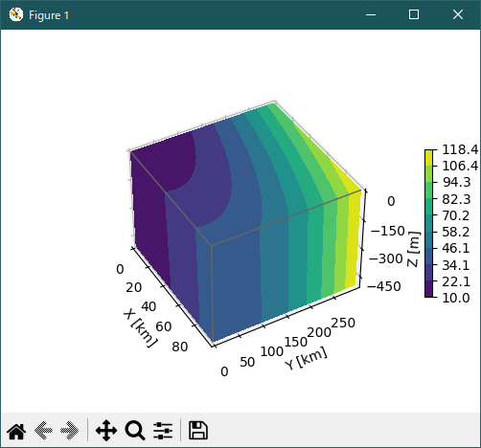
Task: Click the yellow top of the colorbar
Action: (x=428, y=158)
